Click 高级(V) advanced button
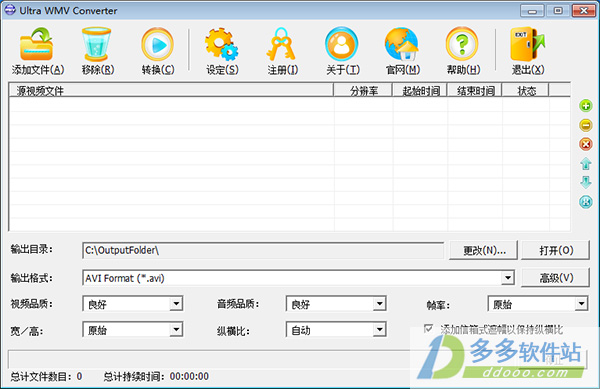The height and width of the screenshot is (389, 600). tap(556, 278)
